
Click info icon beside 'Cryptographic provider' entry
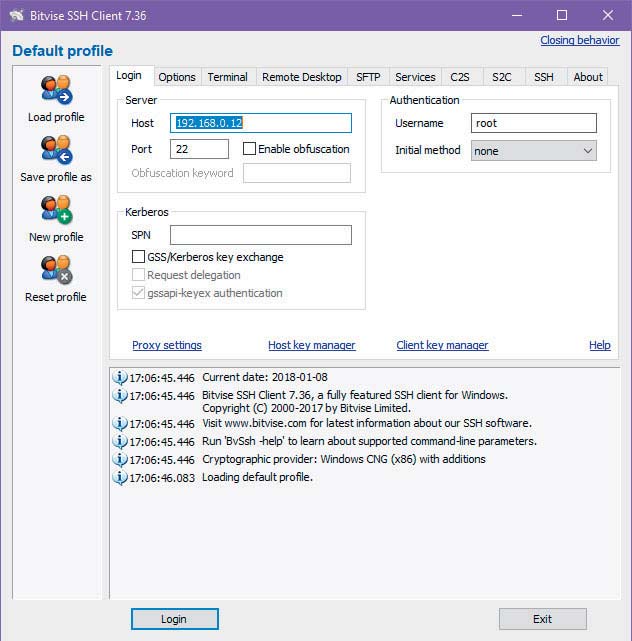coord(120,459)
